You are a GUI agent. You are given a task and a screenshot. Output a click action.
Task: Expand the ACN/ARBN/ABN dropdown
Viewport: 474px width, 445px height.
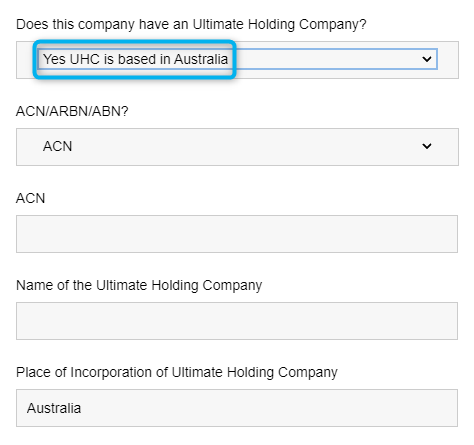tap(237, 147)
